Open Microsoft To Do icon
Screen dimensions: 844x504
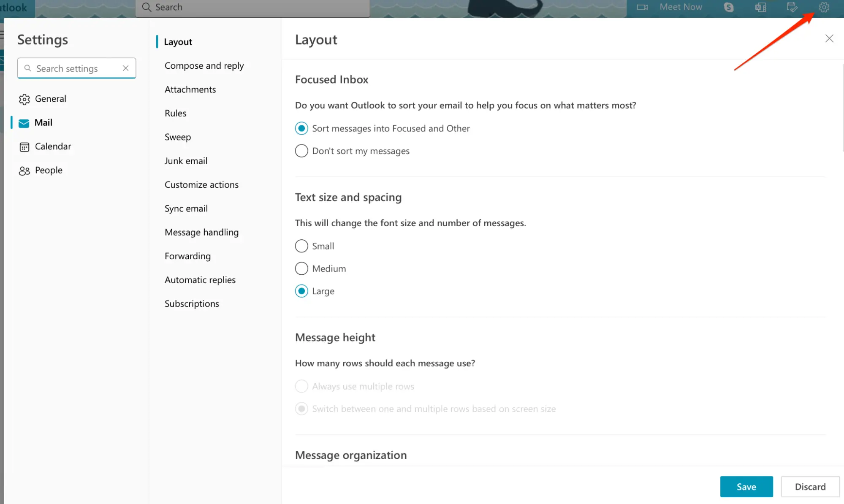pyautogui.click(x=792, y=7)
